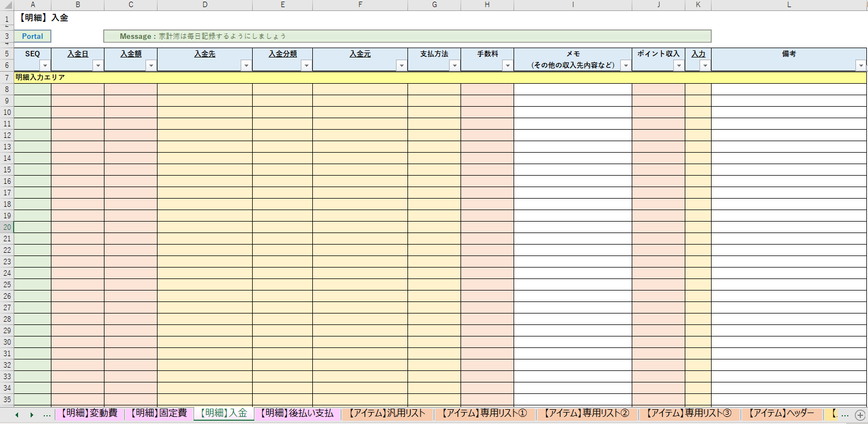This screenshot has height=424, width=868.
Task: Select empty メモ cell in row 12
Action: pyautogui.click(x=573, y=135)
